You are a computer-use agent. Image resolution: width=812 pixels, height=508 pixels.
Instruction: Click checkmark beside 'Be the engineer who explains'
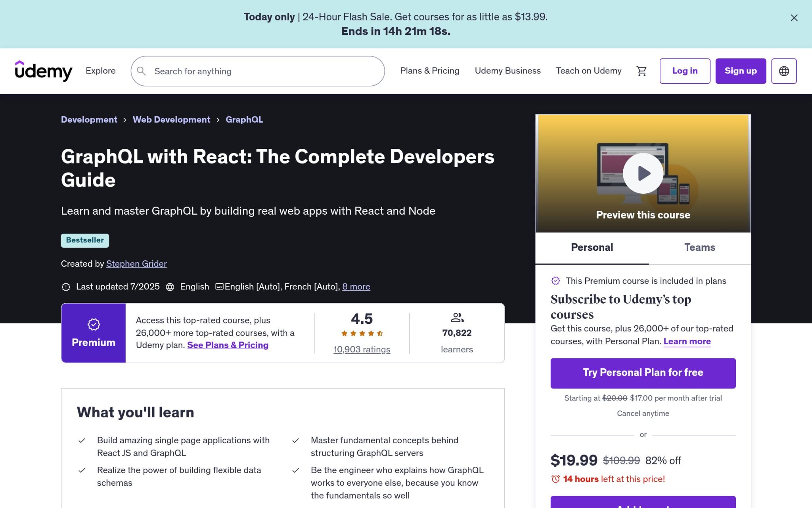(296, 470)
